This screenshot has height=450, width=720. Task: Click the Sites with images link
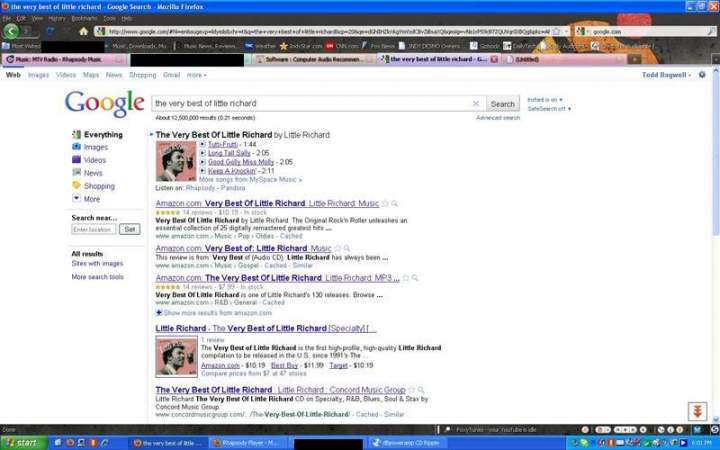click(x=97, y=264)
